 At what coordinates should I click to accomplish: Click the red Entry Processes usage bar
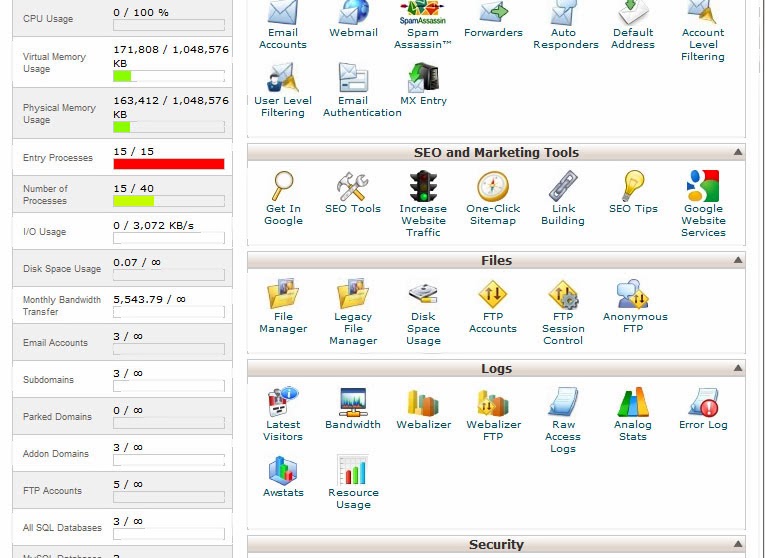tap(168, 164)
